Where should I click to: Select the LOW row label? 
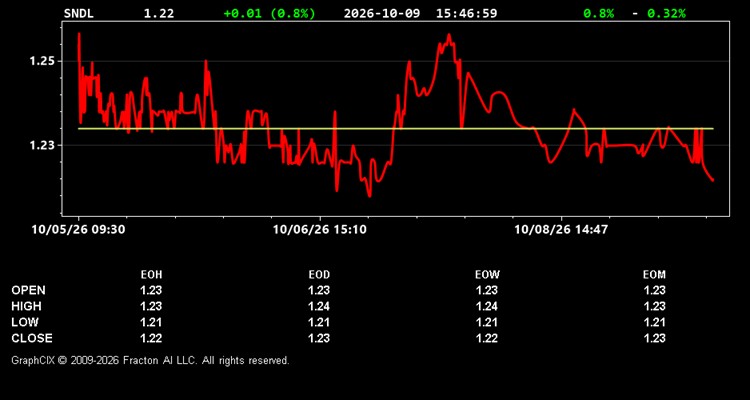point(25,322)
